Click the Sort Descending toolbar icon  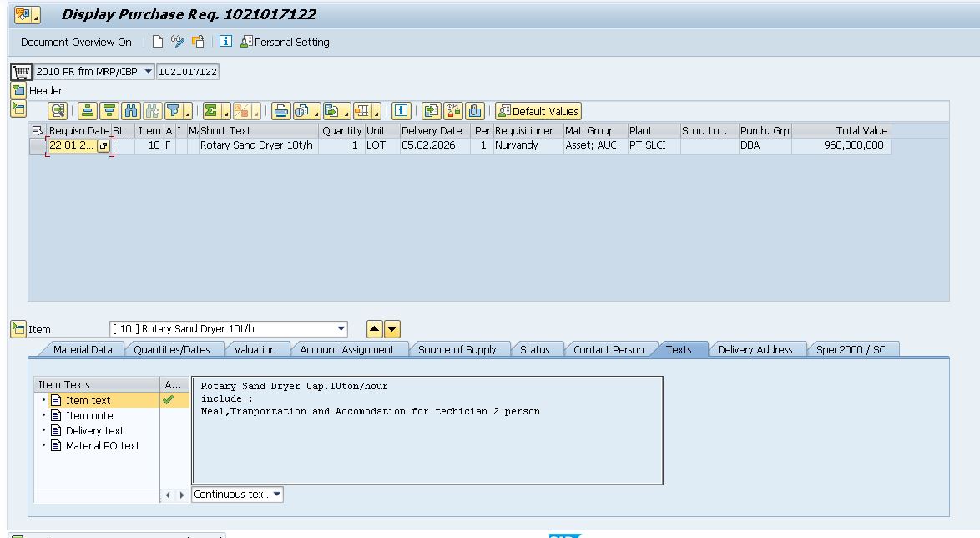(109, 111)
